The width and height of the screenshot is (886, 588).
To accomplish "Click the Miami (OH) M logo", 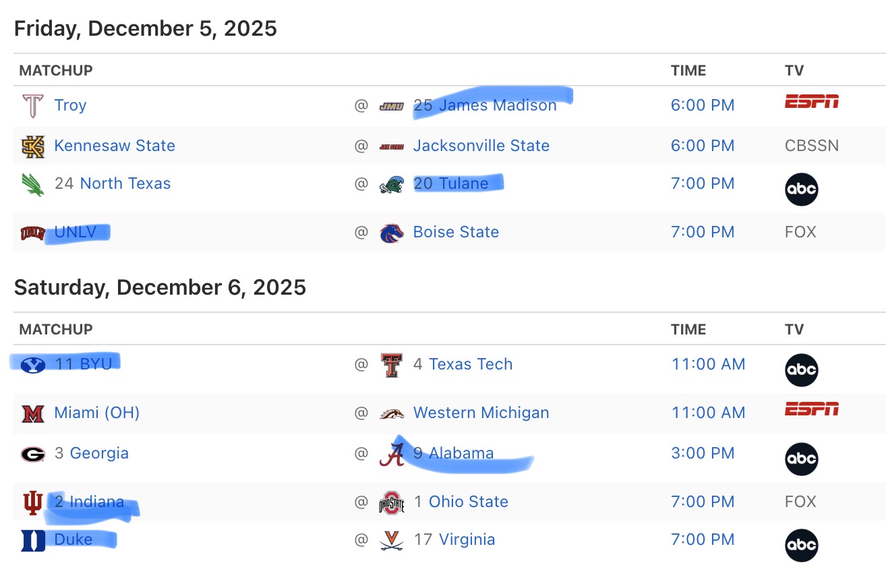I will tap(32, 413).
